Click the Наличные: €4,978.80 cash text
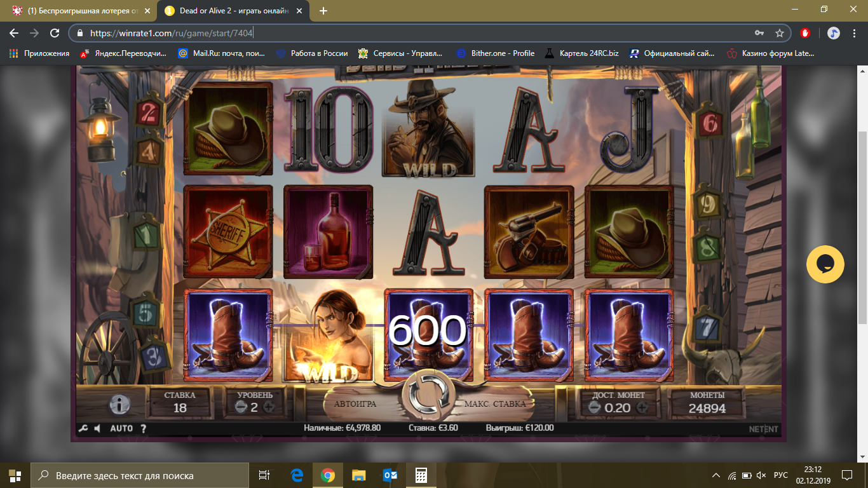This screenshot has height=488, width=868. (x=342, y=428)
